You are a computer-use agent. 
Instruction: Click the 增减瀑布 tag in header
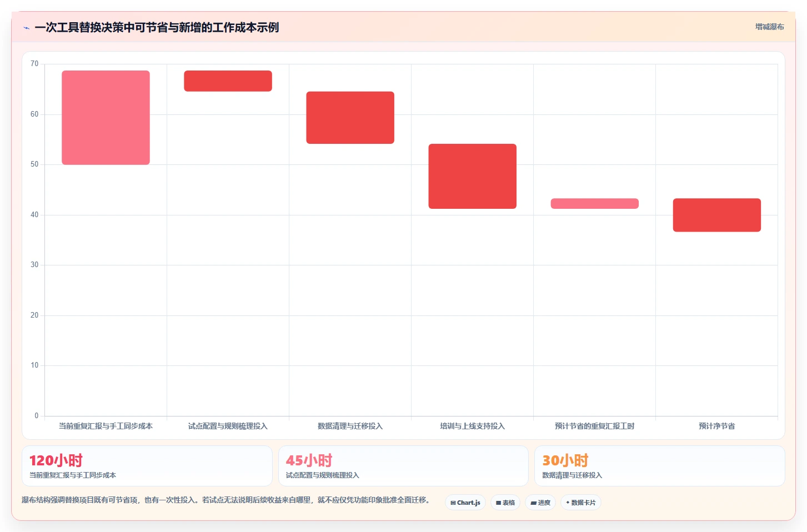(x=769, y=27)
